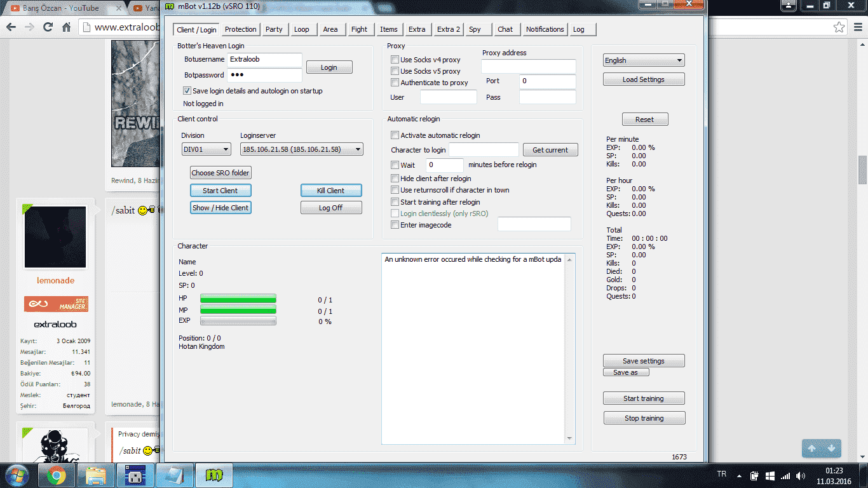Click volume speaker tray icon
This screenshot has width=868, height=488.
[x=801, y=475]
